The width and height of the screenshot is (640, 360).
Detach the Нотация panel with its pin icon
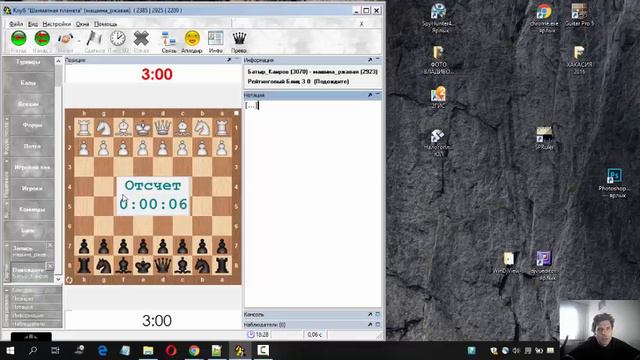370,95
